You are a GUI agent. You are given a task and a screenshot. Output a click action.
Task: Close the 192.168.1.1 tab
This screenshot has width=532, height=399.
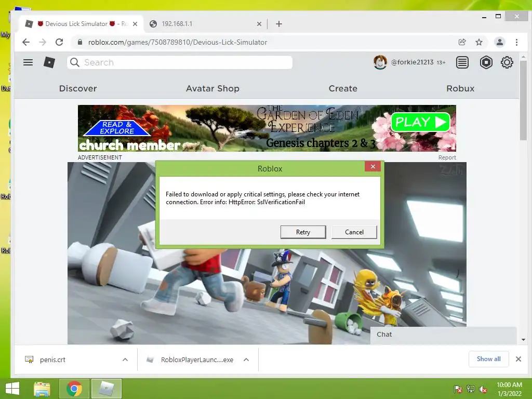(x=259, y=24)
